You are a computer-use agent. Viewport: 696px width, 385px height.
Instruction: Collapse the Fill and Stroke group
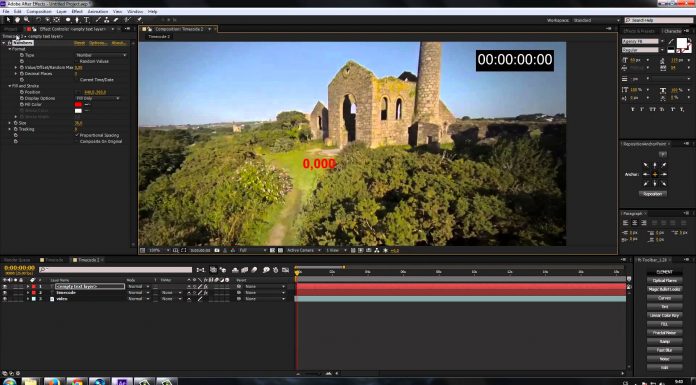tap(10, 86)
